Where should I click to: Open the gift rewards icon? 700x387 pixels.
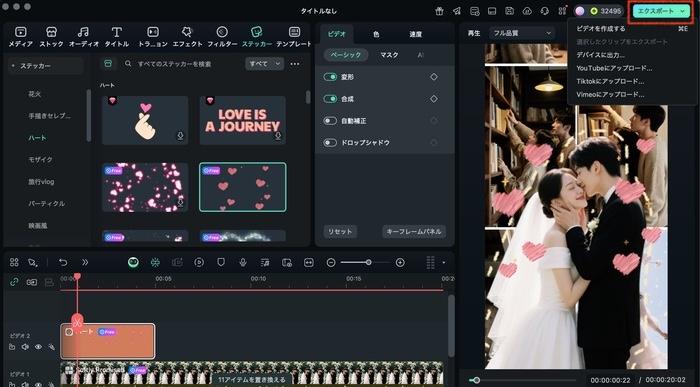pyautogui.click(x=440, y=11)
